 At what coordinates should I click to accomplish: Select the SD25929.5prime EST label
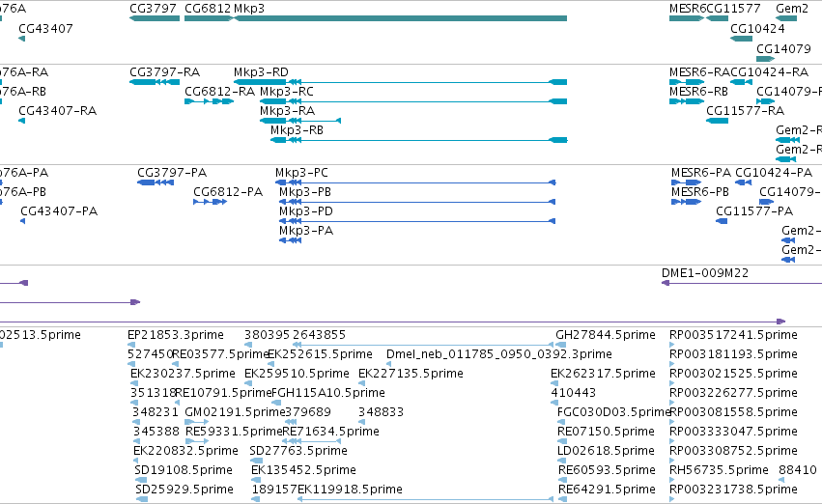coord(184,490)
